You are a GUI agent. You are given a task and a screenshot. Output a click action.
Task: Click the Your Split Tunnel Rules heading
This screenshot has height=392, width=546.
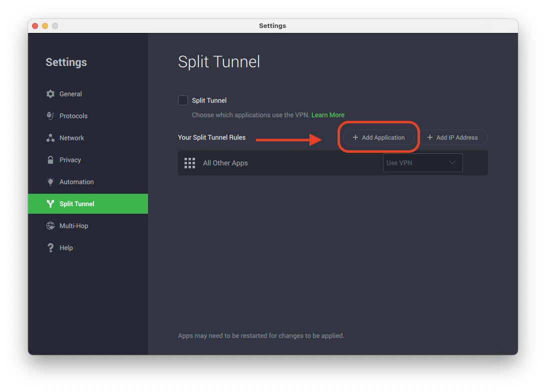coord(211,137)
